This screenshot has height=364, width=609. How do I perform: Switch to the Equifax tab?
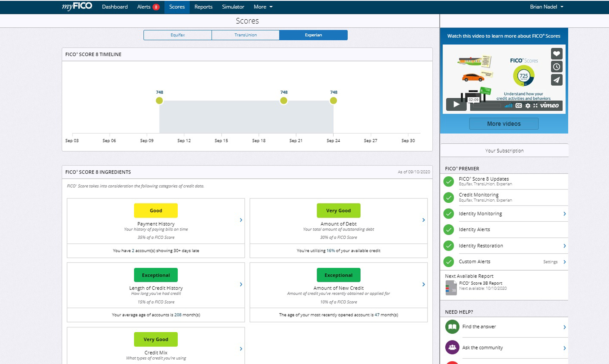[177, 35]
